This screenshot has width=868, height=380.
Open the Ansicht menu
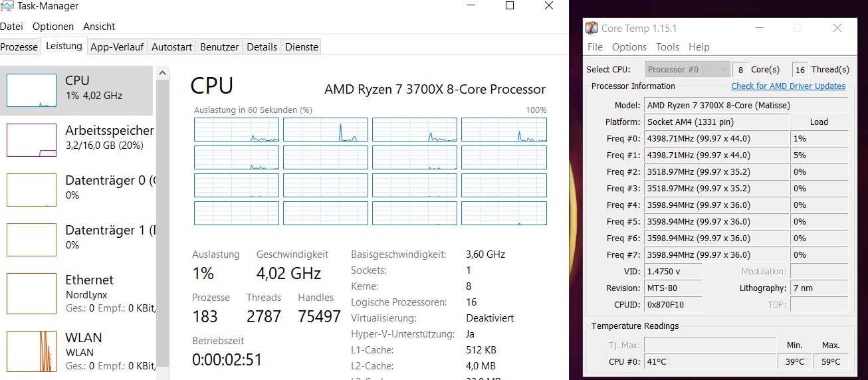tap(99, 27)
